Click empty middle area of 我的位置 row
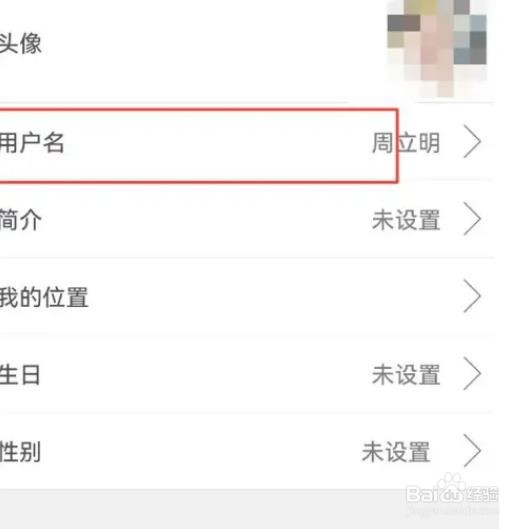Viewport: 530px width, 529px height. click(270, 297)
